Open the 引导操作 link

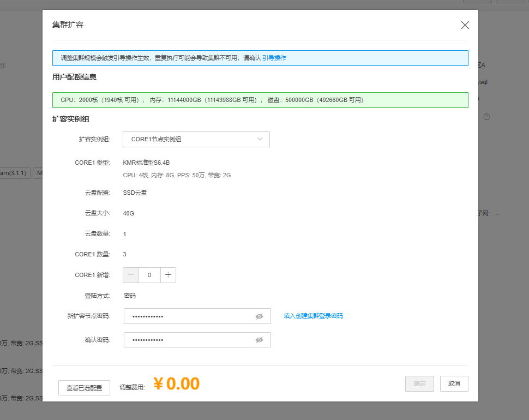point(274,58)
